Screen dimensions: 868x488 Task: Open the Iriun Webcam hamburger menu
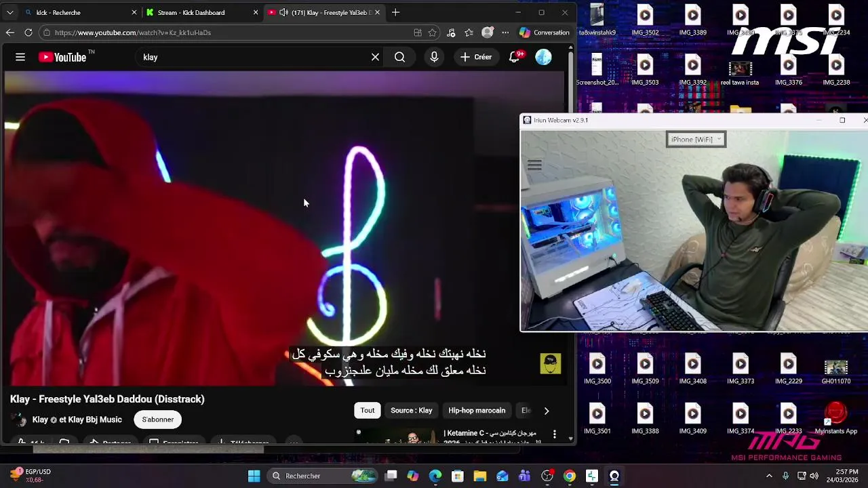[534, 165]
